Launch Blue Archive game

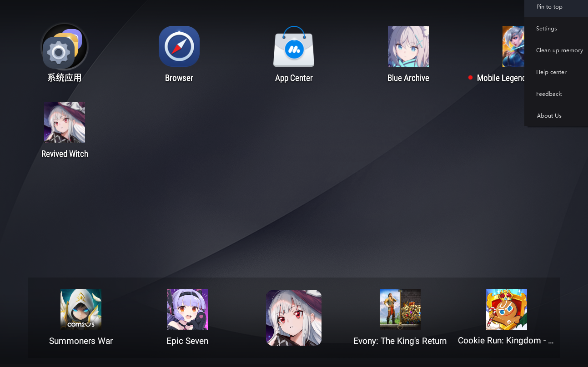(x=408, y=46)
